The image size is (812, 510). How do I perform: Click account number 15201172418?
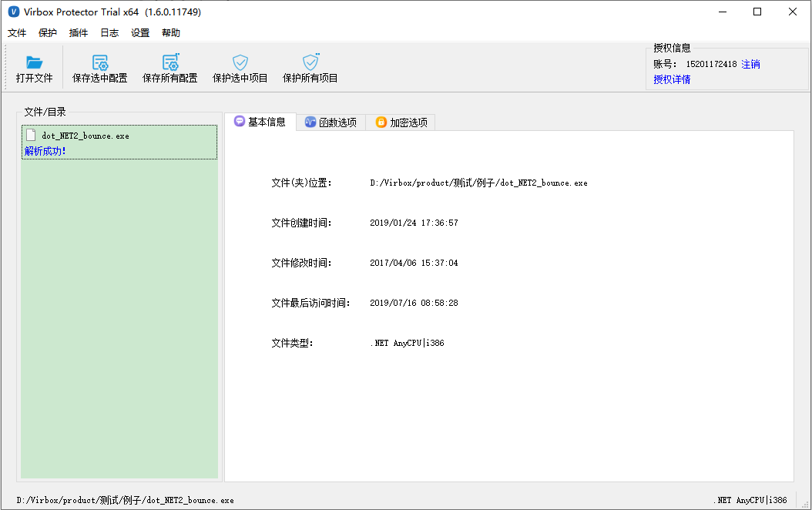click(711, 64)
